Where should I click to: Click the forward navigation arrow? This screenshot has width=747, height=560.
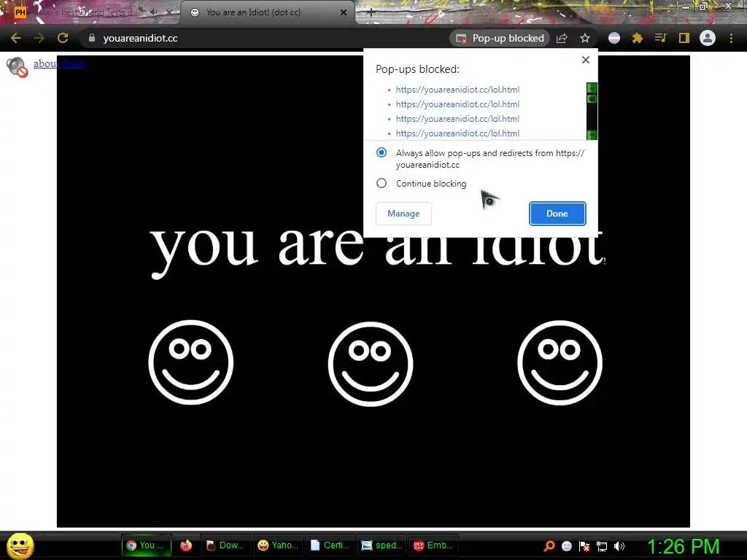[39, 38]
